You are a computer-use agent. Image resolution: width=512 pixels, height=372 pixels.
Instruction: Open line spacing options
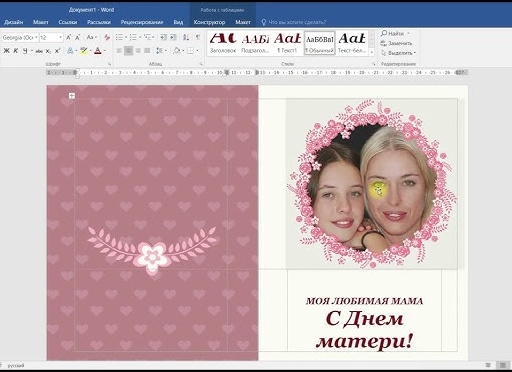pos(160,51)
